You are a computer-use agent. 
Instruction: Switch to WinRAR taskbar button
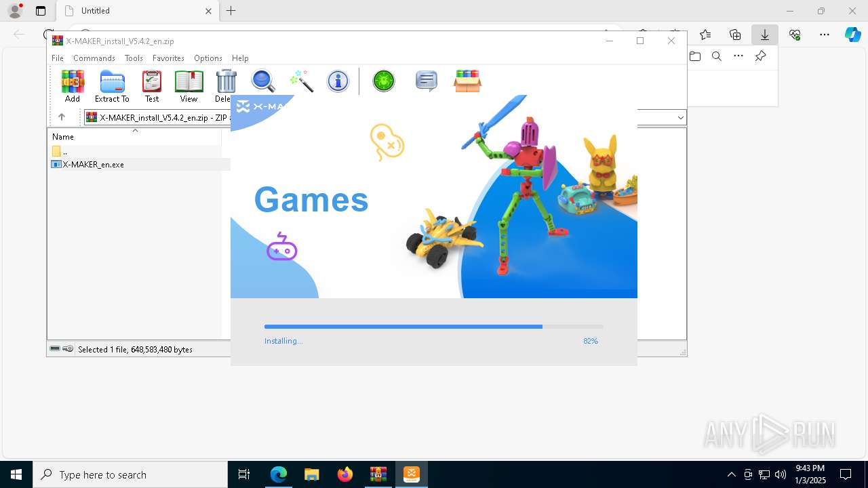point(378,474)
